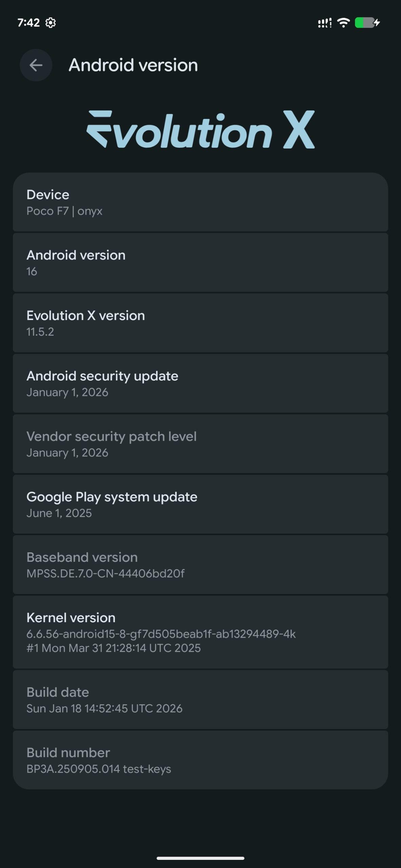Tap the home gesture navigation bar
This screenshot has width=401, height=868.
click(x=200, y=858)
